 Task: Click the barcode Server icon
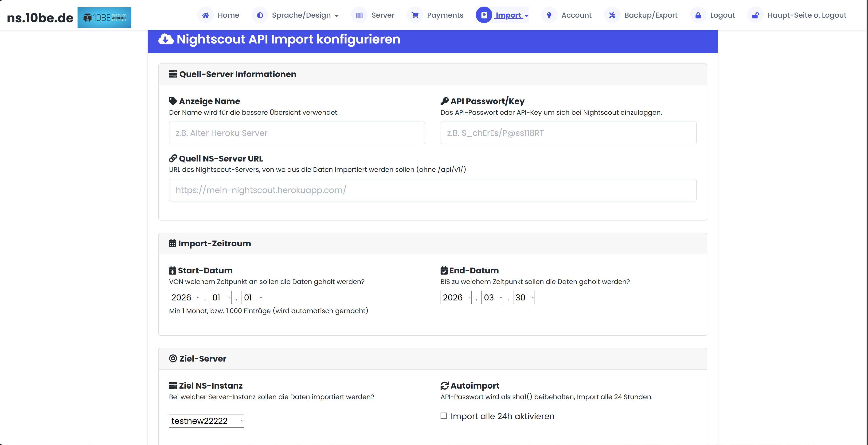point(359,15)
